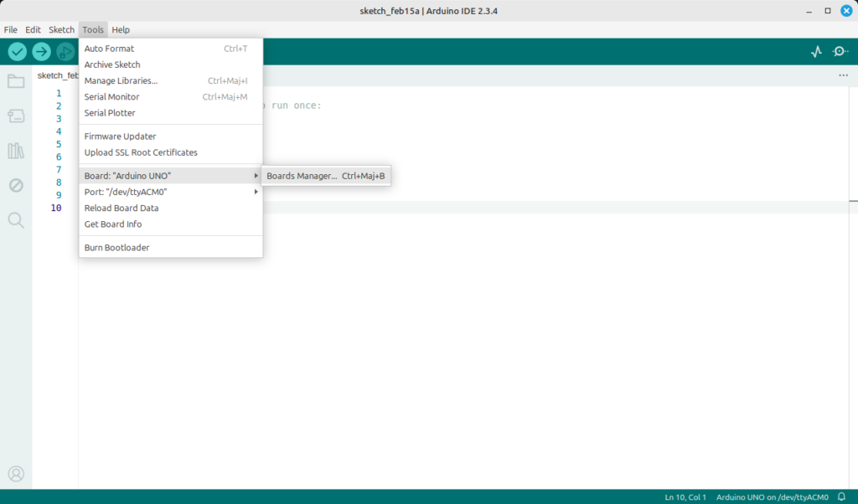Screen dimensions: 858x504
Task: Open the Help menu
Action: point(121,29)
